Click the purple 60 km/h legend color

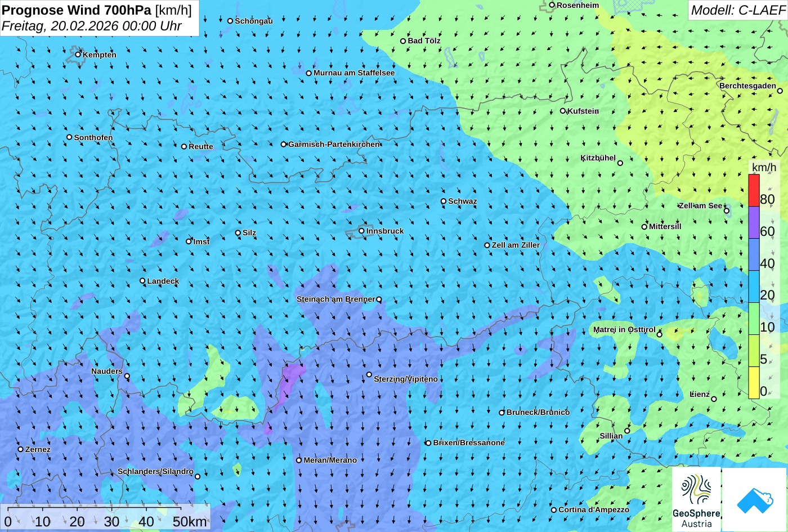(x=754, y=222)
